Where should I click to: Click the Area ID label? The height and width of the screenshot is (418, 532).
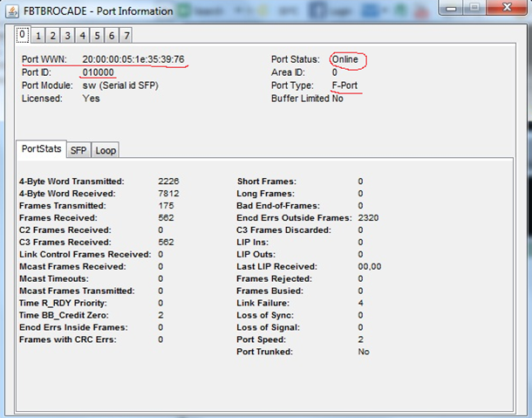click(x=288, y=72)
